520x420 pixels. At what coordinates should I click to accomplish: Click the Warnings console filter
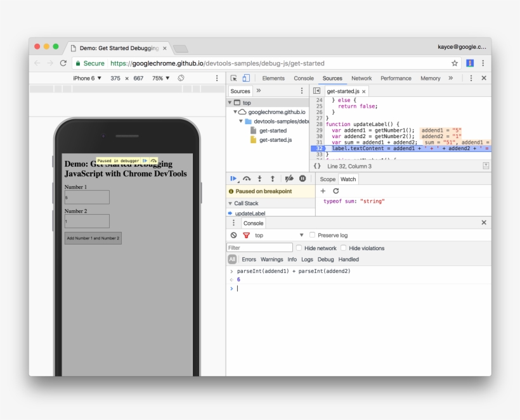[271, 259]
